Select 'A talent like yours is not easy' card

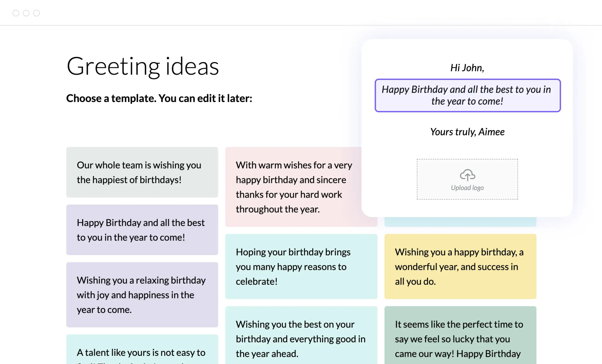tap(142, 349)
